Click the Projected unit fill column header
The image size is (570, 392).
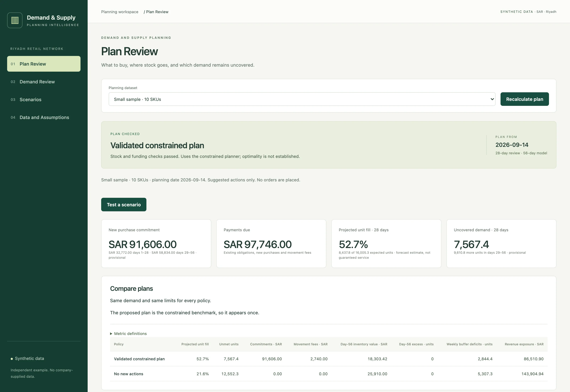pos(195,344)
